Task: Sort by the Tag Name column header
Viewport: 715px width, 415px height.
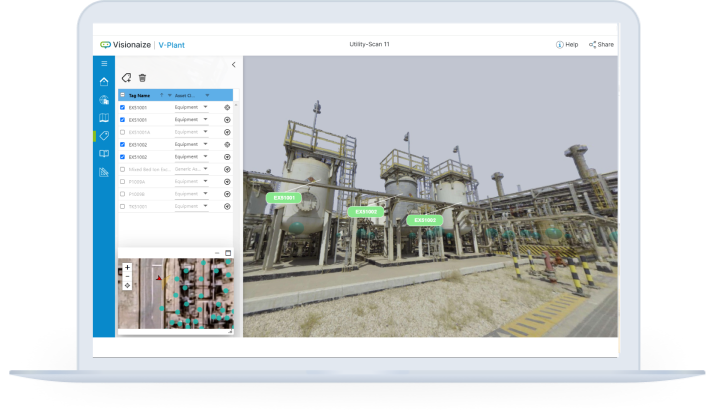Action: [x=139, y=95]
